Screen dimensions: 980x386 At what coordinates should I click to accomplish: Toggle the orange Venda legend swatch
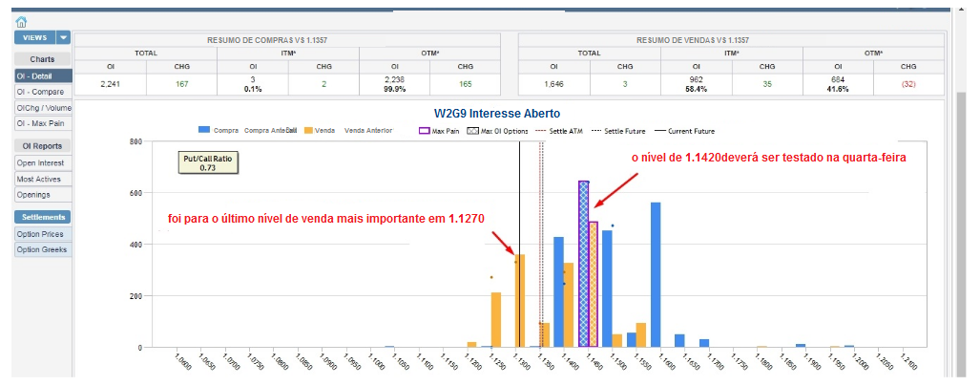[x=310, y=129]
